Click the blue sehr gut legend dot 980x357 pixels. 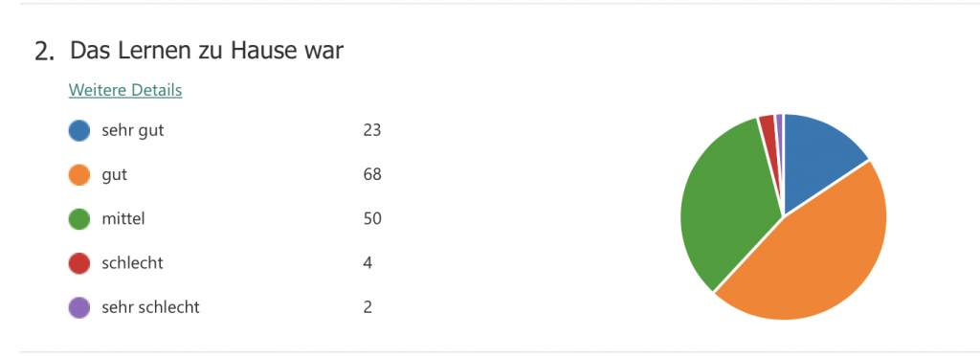[79, 131]
